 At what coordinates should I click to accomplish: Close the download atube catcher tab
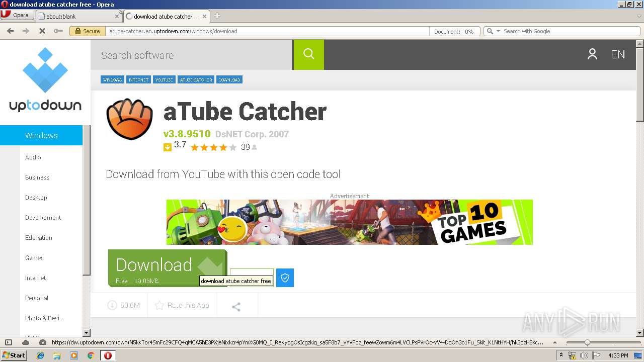click(x=204, y=16)
